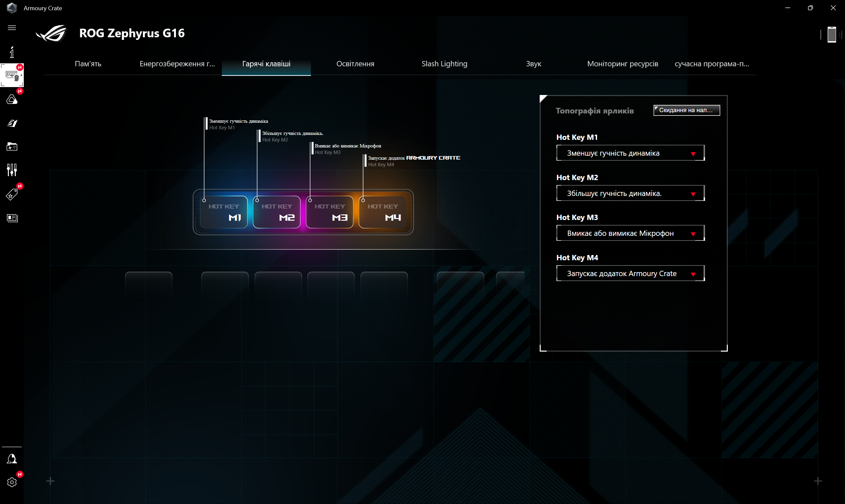Viewport: 845px width, 504px height.
Task: Select the Hot Key M3 key graphic
Action: (x=329, y=212)
